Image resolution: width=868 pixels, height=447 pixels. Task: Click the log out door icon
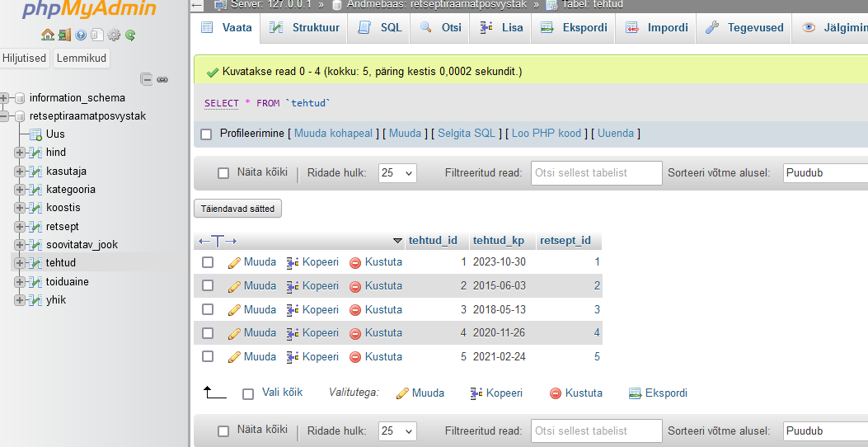(63, 35)
